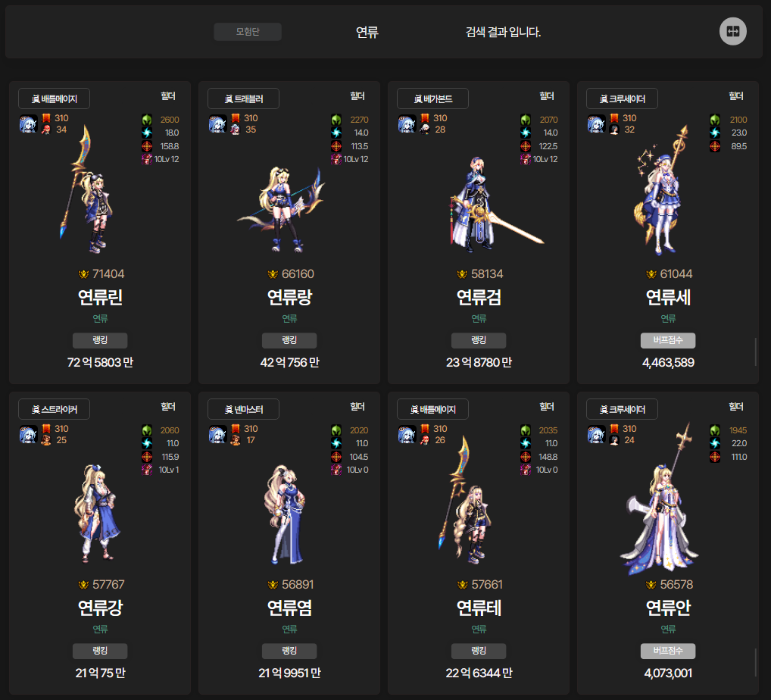Open the 연류안 character name link
The image size is (771, 700).
click(668, 608)
